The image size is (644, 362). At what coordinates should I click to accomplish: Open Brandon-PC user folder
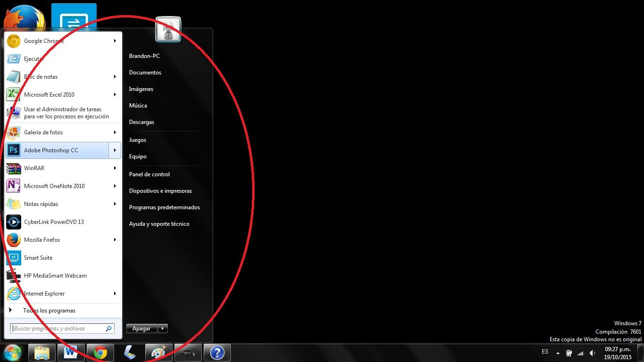point(144,56)
